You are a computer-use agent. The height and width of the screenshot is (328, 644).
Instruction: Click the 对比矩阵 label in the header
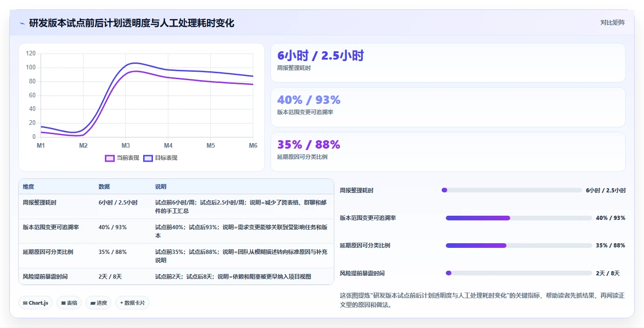coord(612,22)
